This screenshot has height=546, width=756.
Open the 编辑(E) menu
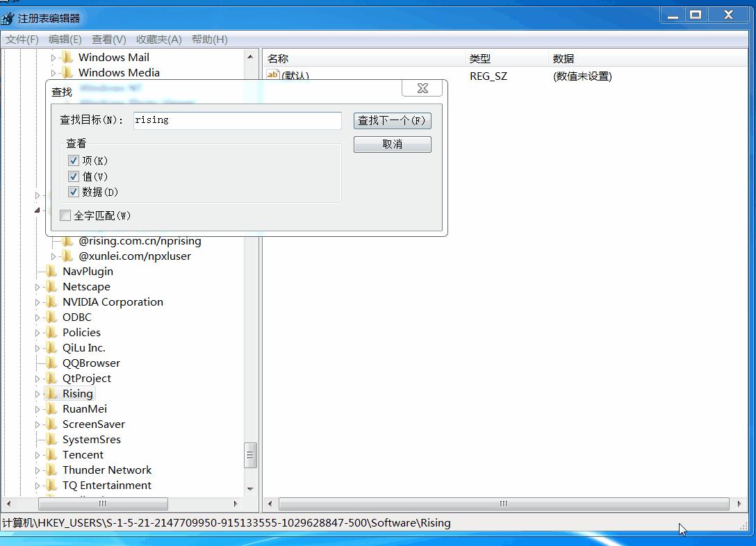(x=65, y=40)
